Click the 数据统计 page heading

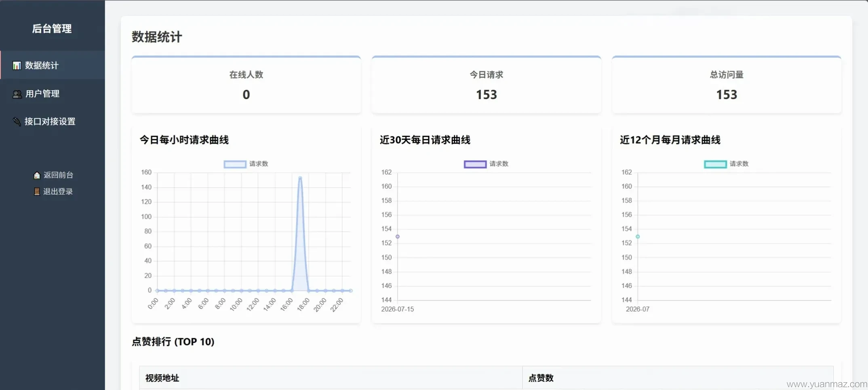(157, 37)
